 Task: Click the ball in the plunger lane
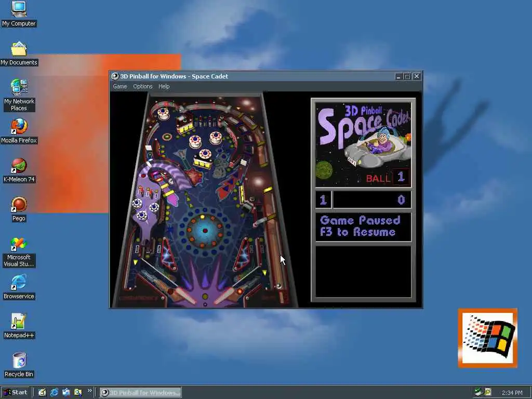click(x=279, y=286)
